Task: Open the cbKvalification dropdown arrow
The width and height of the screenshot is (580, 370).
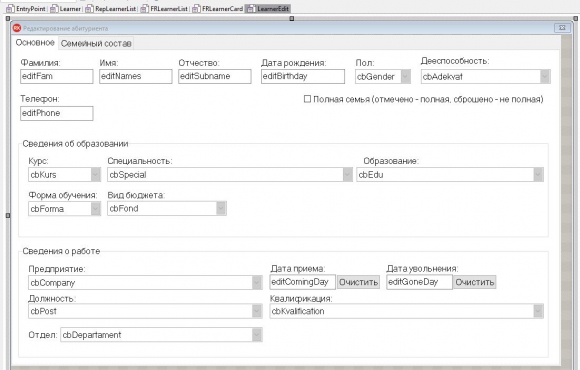Action: pyautogui.click(x=538, y=311)
